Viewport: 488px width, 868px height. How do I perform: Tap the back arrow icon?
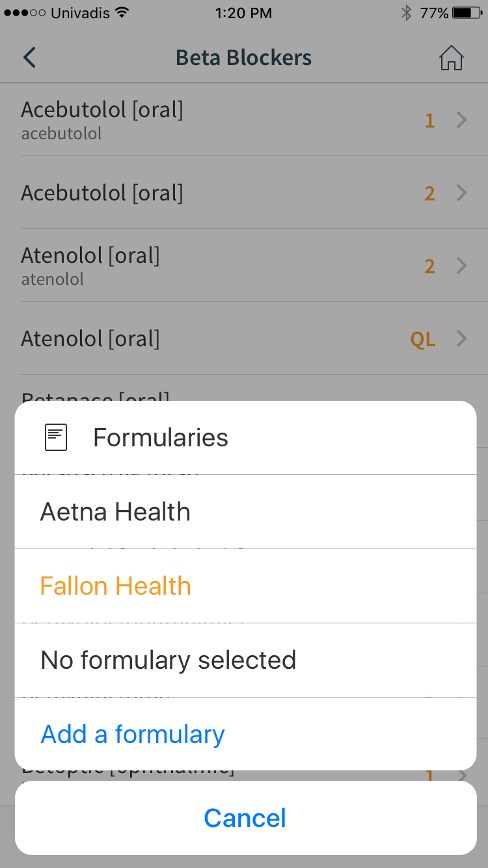point(29,58)
